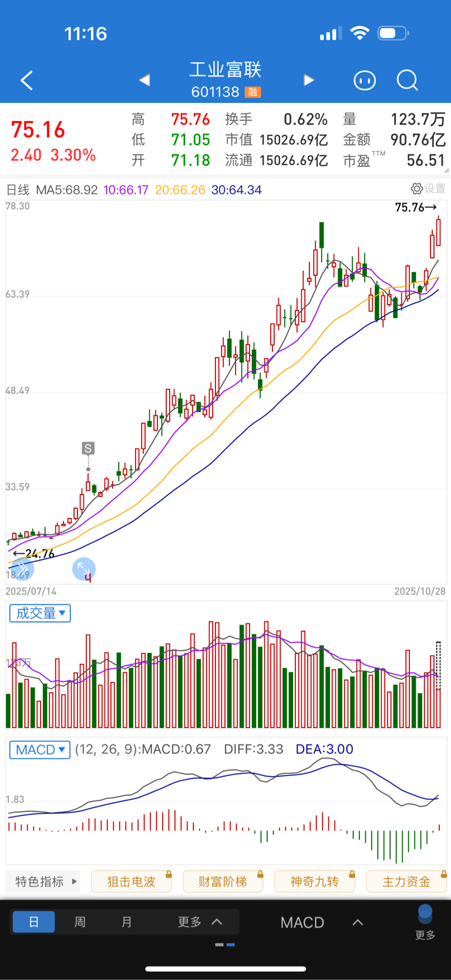Tap the 融 margin trading badge
The image size is (451, 980).
253,92
